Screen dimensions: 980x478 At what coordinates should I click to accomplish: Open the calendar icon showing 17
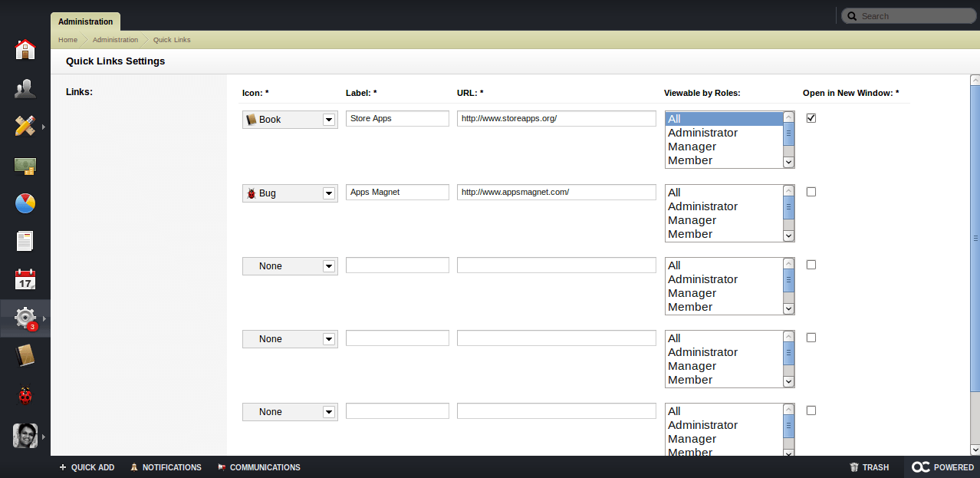(25, 279)
